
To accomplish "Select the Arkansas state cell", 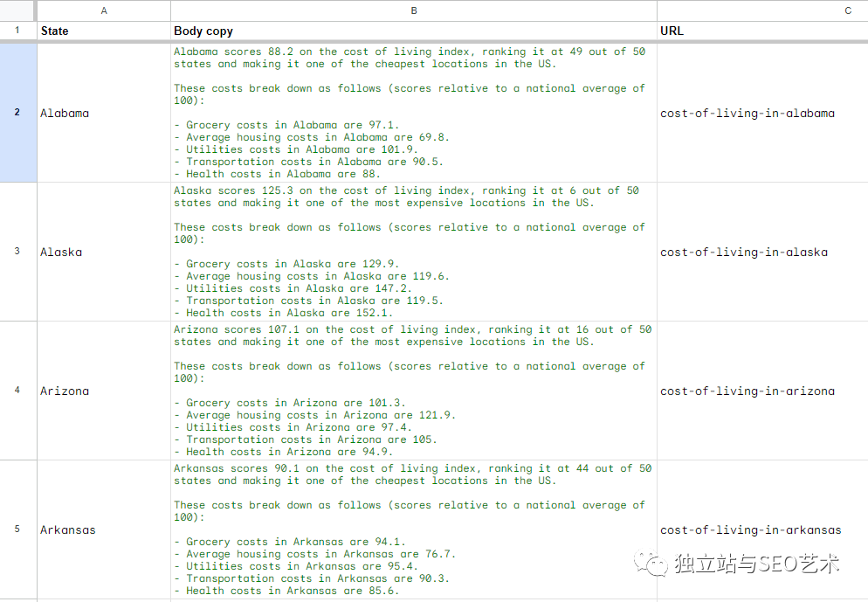I will coord(104,529).
